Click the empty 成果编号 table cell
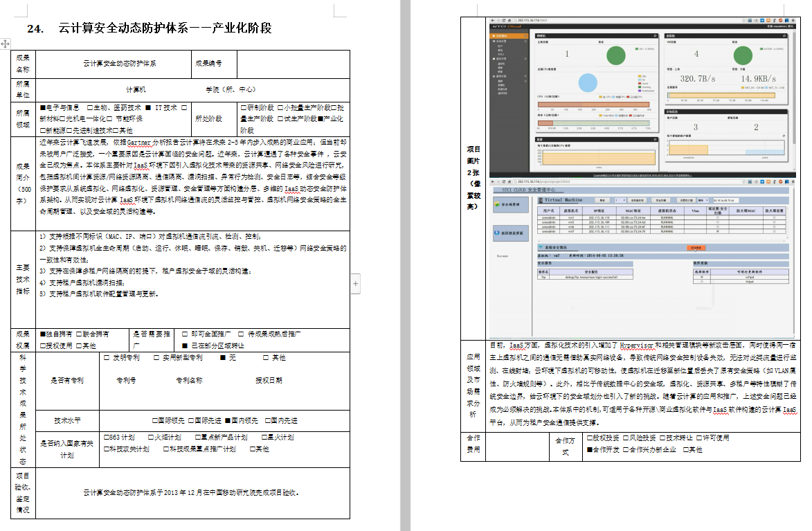The image size is (812, 531). 293,64
